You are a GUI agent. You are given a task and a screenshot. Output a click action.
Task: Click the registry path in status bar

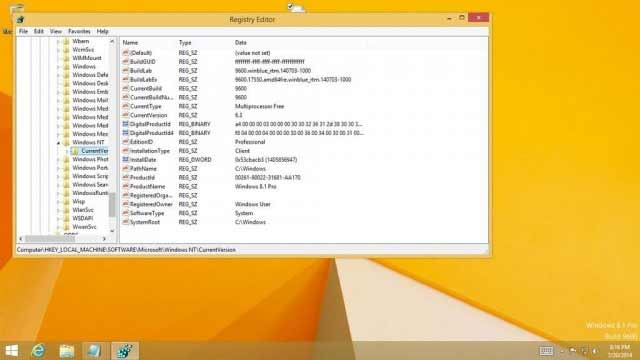click(x=126, y=250)
